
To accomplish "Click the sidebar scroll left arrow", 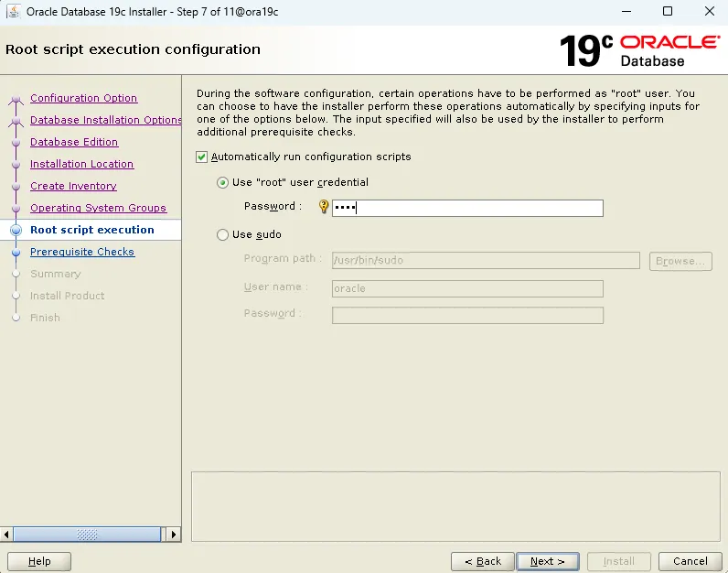I will 6,535.
